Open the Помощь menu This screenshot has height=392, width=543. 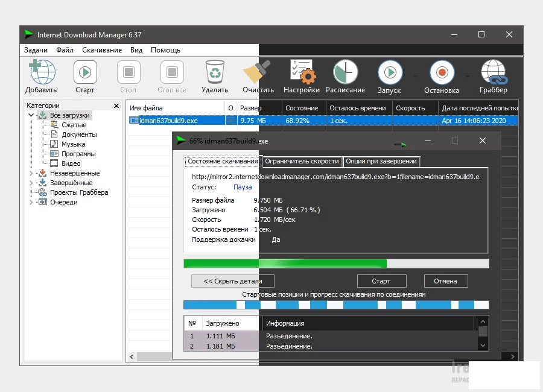pyautogui.click(x=165, y=50)
